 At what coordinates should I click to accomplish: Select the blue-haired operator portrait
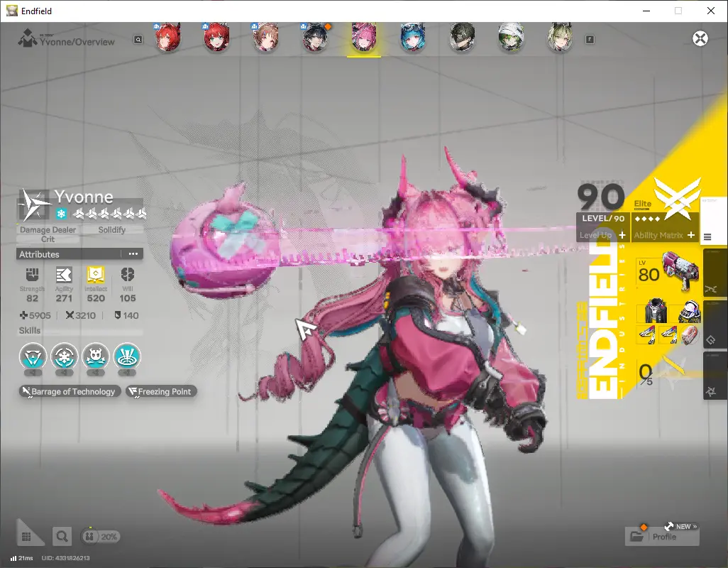coord(413,38)
